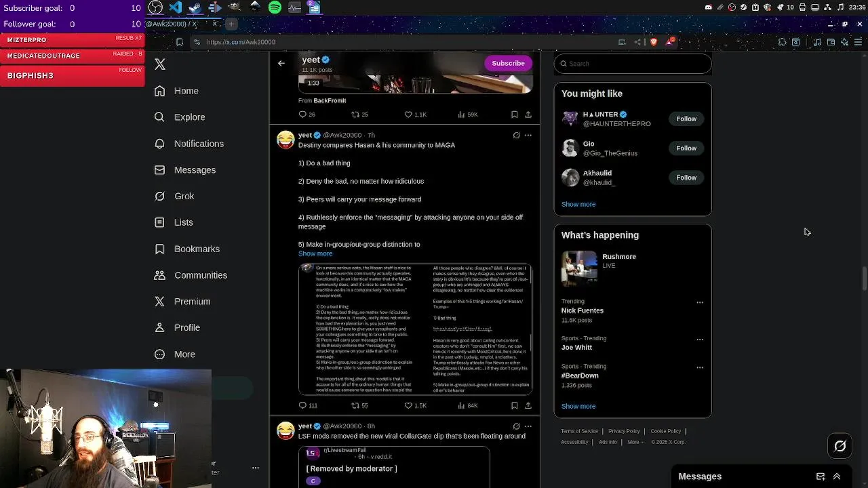This screenshot has height=488, width=868.
Task: Open more options on LSF mods post
Action: (x=528, y=426)
